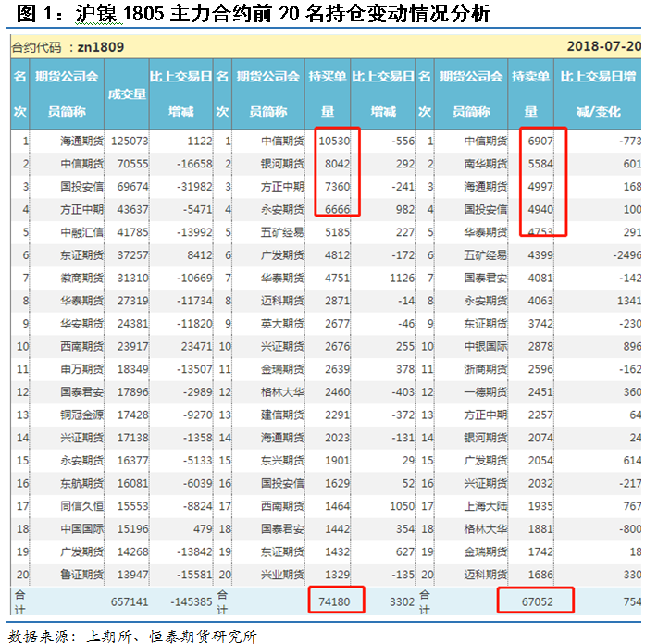Select long change value 1050
The image size is (645, 644).
pos(402,506)
